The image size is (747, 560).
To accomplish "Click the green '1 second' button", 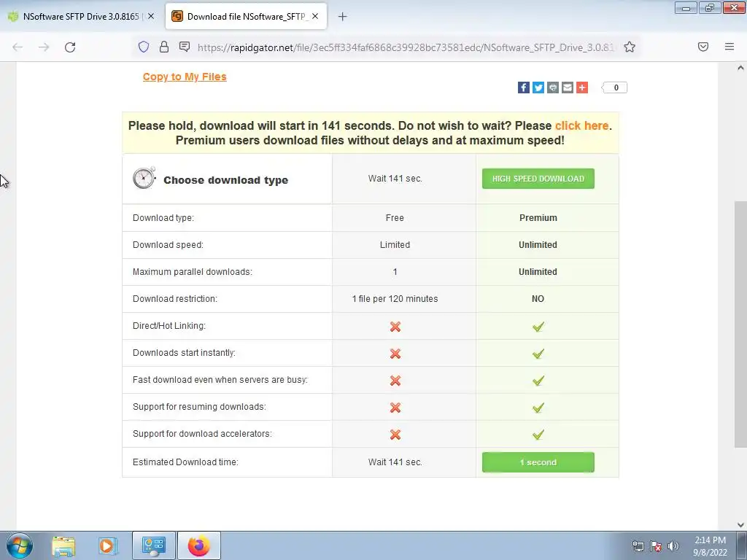I will click(538, 462).
